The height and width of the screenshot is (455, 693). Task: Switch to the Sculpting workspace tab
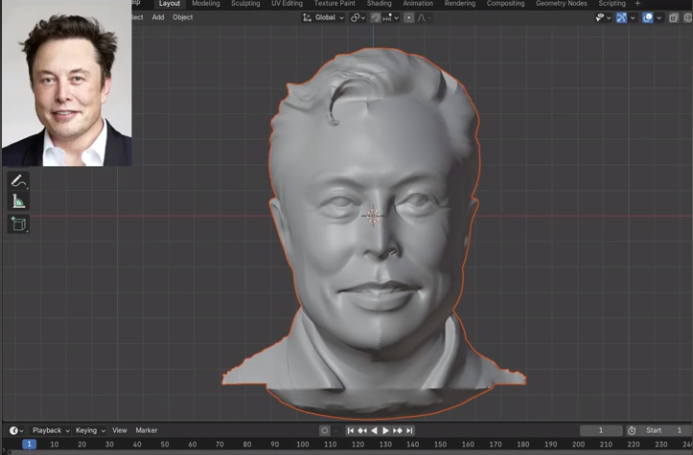(x=245, y=4)
